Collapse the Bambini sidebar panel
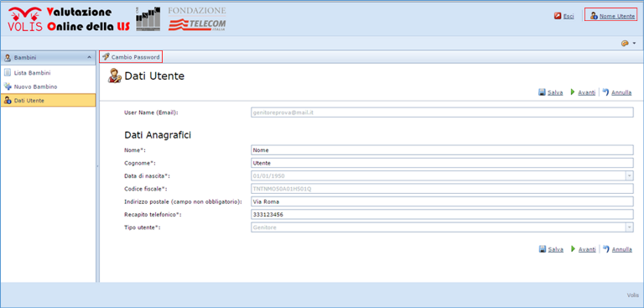Image resolution: width=644 pixels, height=308 pixels. (90, 58)
